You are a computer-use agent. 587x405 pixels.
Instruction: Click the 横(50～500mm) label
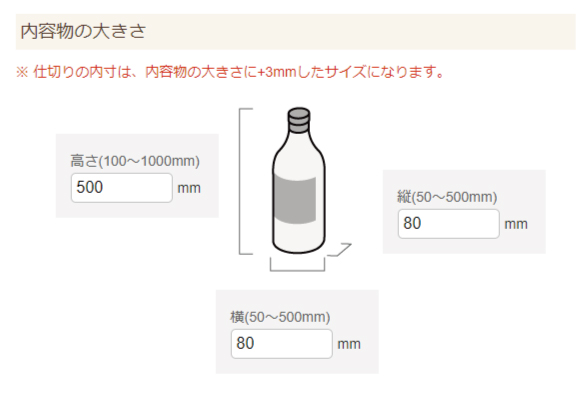[x=280, y=317]
